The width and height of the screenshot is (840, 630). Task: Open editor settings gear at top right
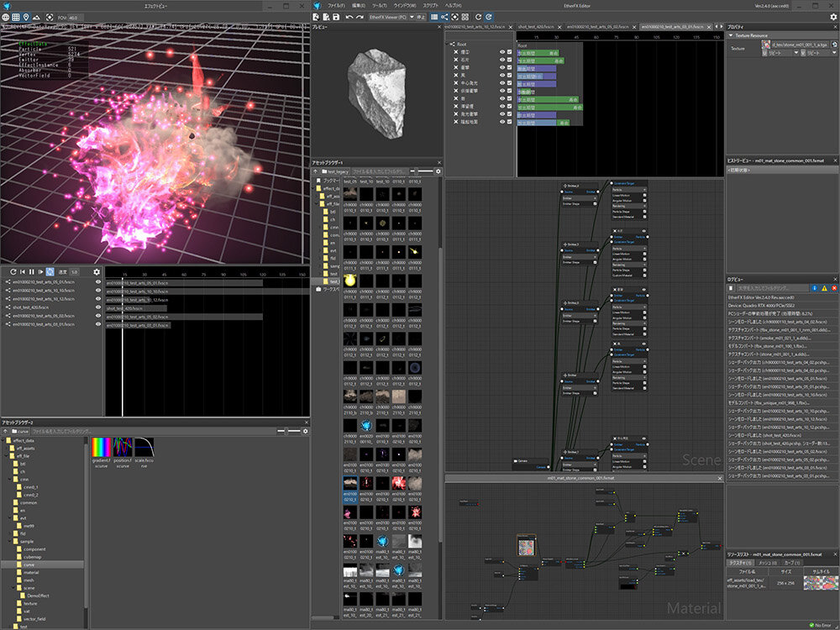(x=832, y=17)
